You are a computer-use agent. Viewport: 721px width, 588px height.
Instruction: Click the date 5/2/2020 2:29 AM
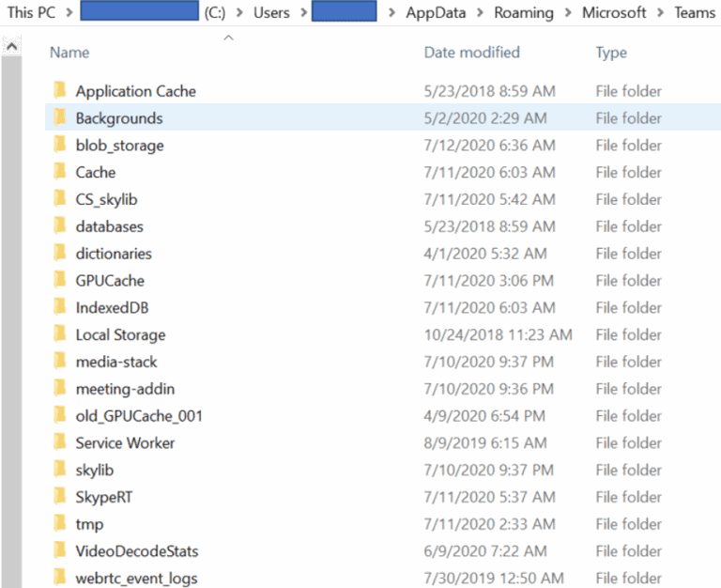(485, 118)
